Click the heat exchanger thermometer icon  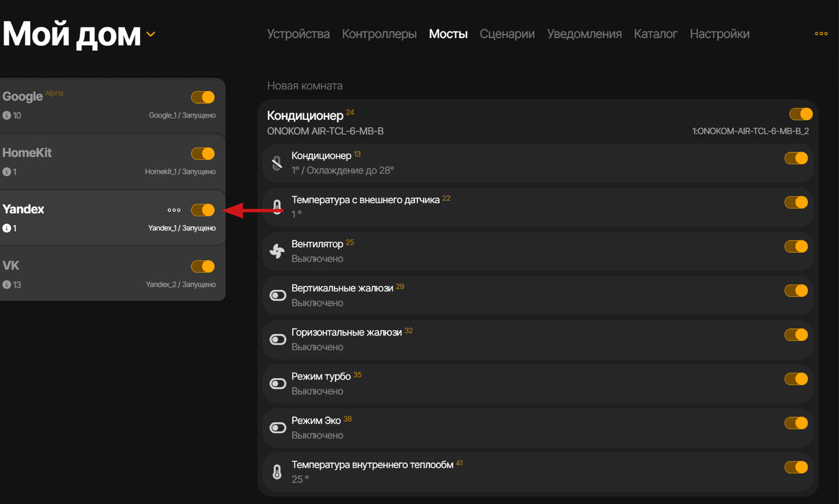(x=277, y=472)
